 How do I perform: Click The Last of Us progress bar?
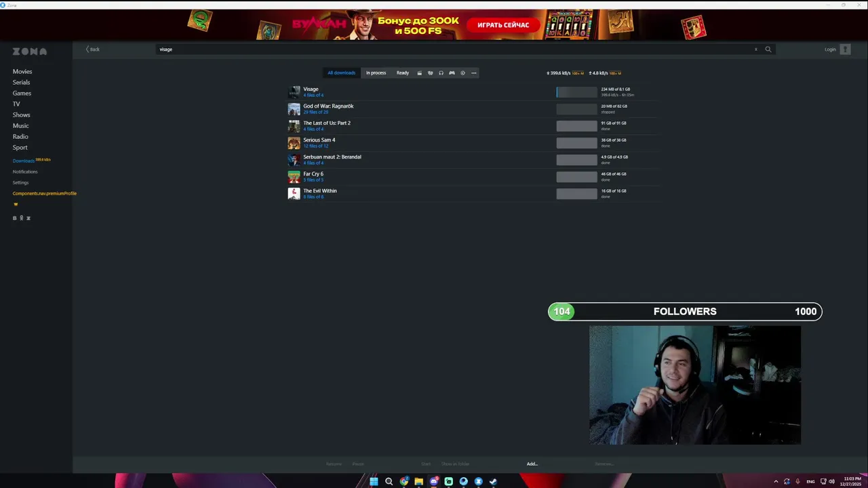pos(576,126)
